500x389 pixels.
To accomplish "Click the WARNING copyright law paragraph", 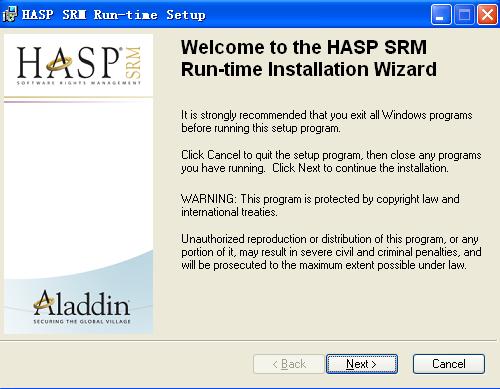I will click(x=320, y=205).
